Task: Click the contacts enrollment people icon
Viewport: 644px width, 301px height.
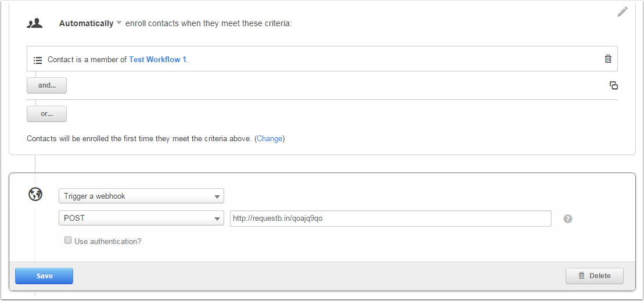Action: tap(35, 23)
